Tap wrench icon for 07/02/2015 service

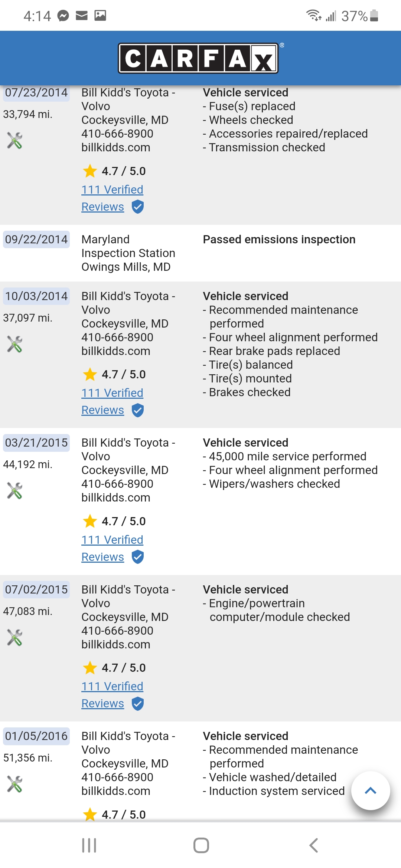[x=15, y=638]
